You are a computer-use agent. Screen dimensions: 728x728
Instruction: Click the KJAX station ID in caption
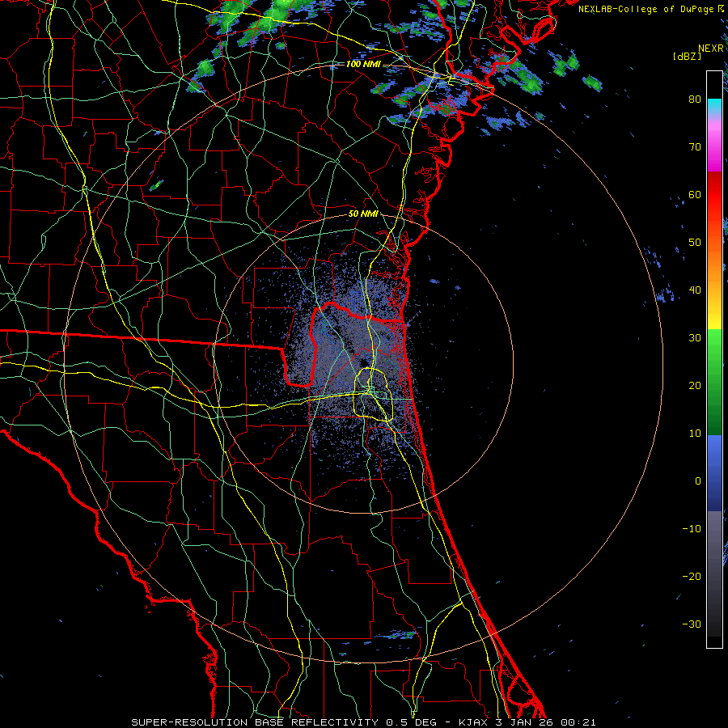point(474,722)
